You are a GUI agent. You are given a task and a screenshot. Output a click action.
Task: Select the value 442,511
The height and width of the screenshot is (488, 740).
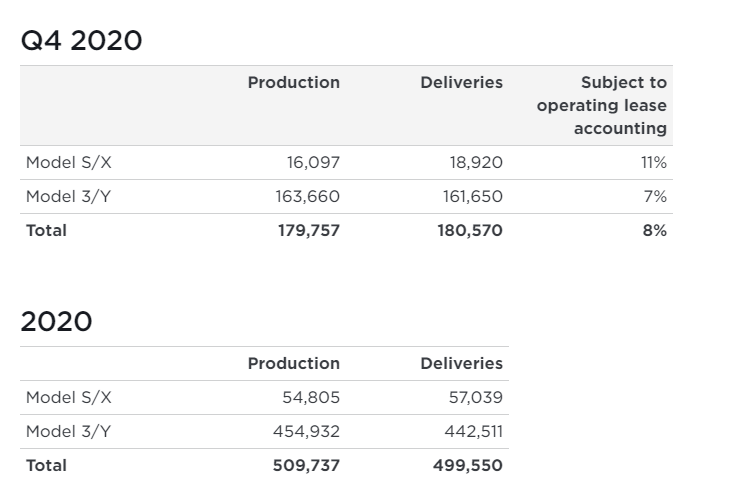[474, 431]
